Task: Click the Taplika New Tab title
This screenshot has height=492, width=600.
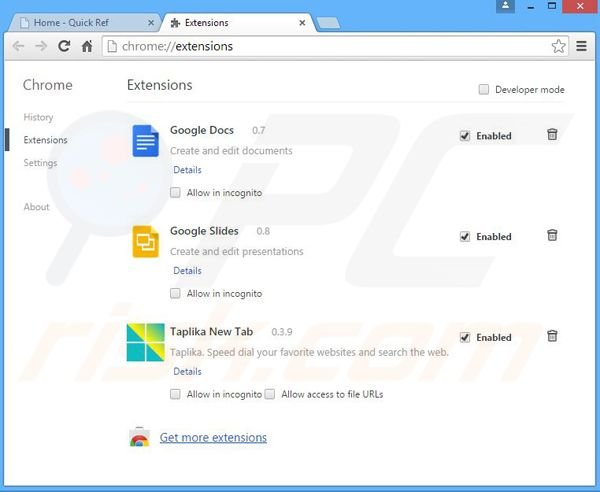Action: pyautogui.click(x=211, y=332)
